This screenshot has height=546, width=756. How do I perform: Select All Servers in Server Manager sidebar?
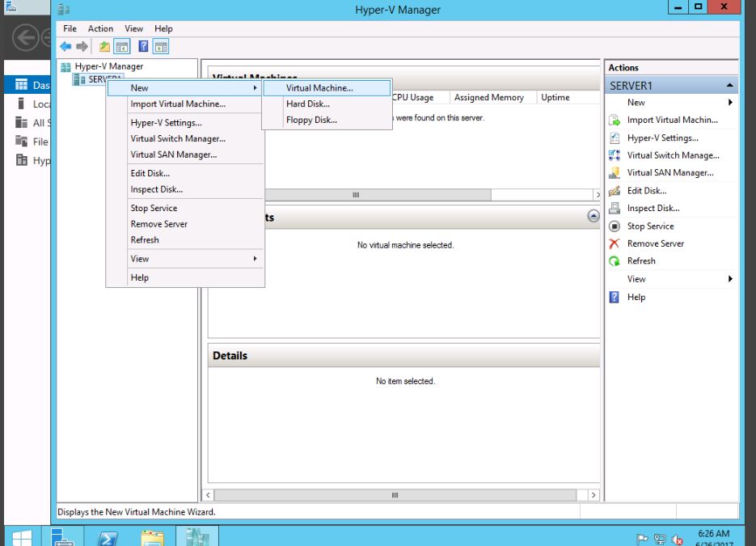[28, 122]
